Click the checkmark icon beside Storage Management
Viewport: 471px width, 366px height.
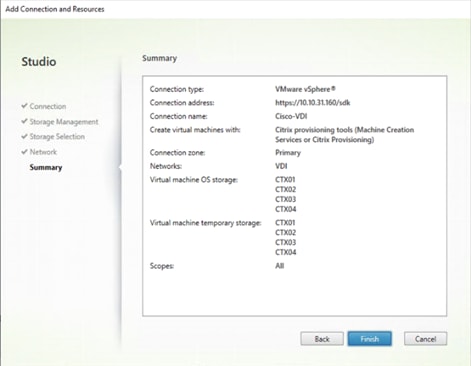24,121
